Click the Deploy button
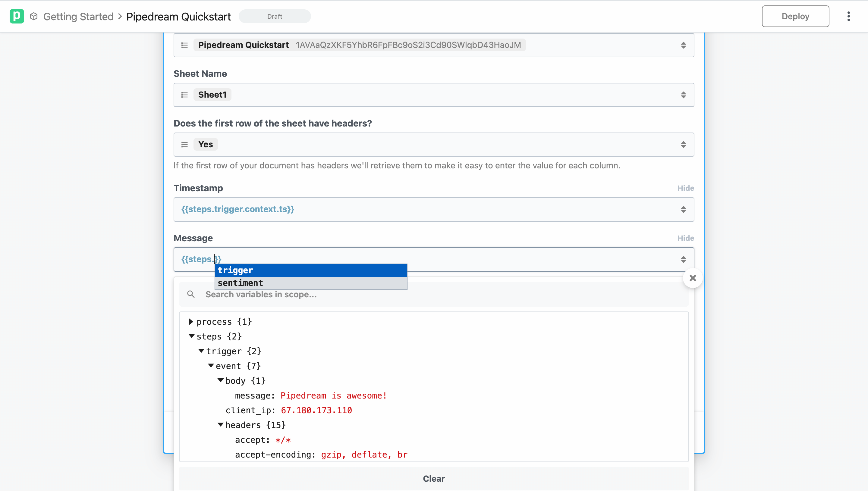 point(795,16)
